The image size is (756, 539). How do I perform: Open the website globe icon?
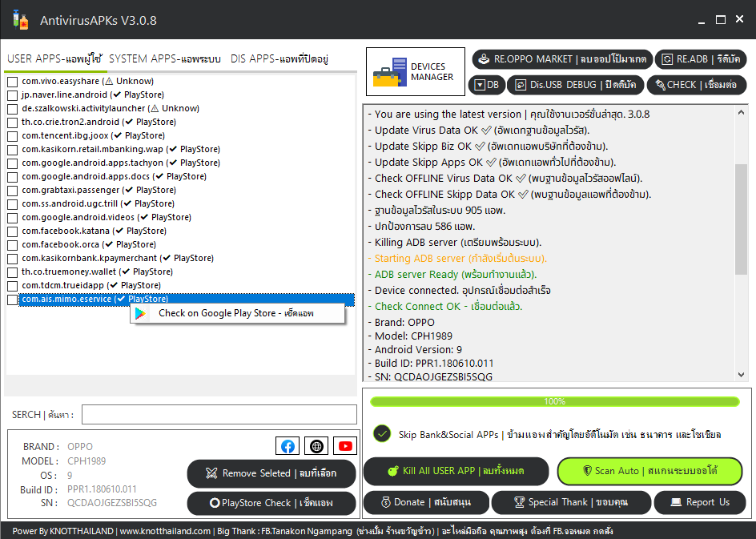(x=316, y=446)
